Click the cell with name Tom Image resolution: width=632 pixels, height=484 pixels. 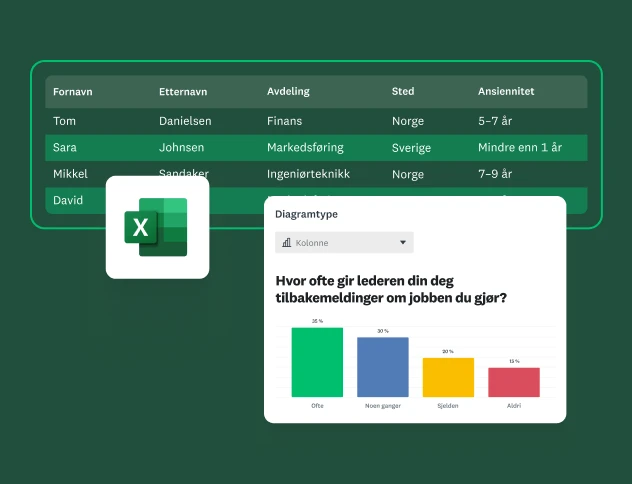click(x=64, y=121)
